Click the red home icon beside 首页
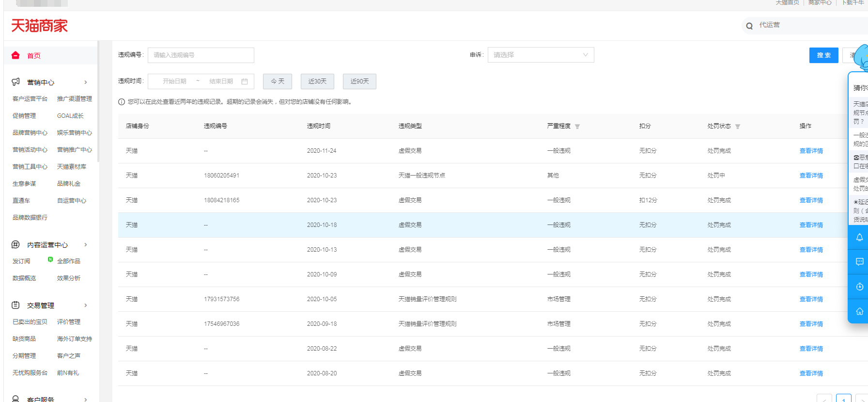This screenshot has width=868, height=402. point(15,55)
